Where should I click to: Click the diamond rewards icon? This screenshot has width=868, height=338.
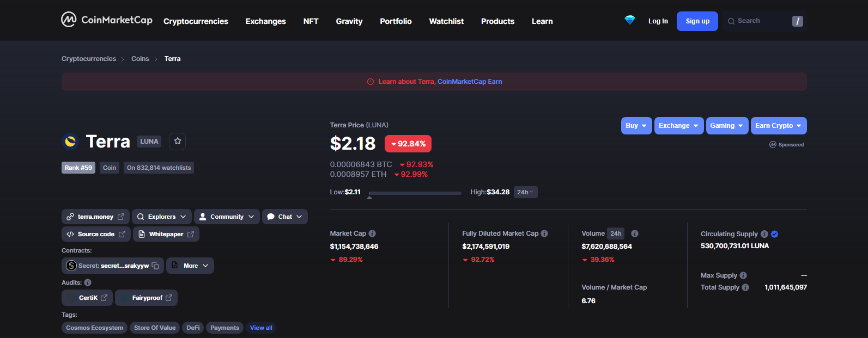[x=629, y=20]
